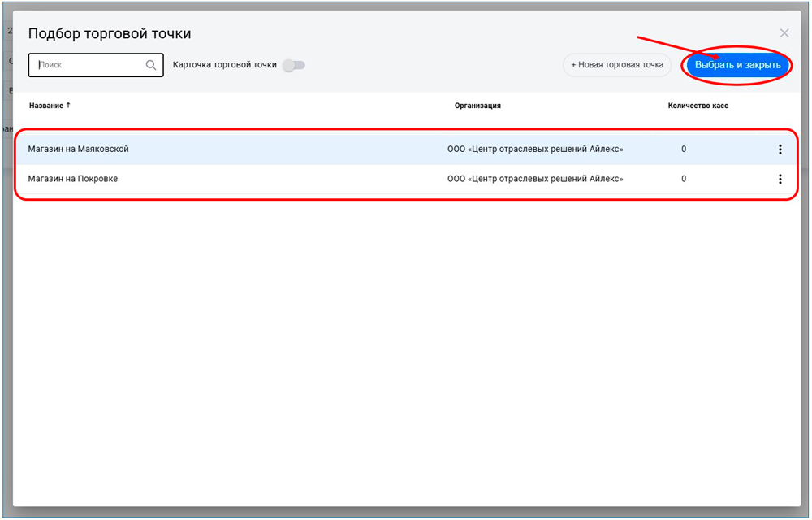The height and width of the screenshot is (520, 812).
Task: Sort by the Организация column header
Action: tap(477, 106)
